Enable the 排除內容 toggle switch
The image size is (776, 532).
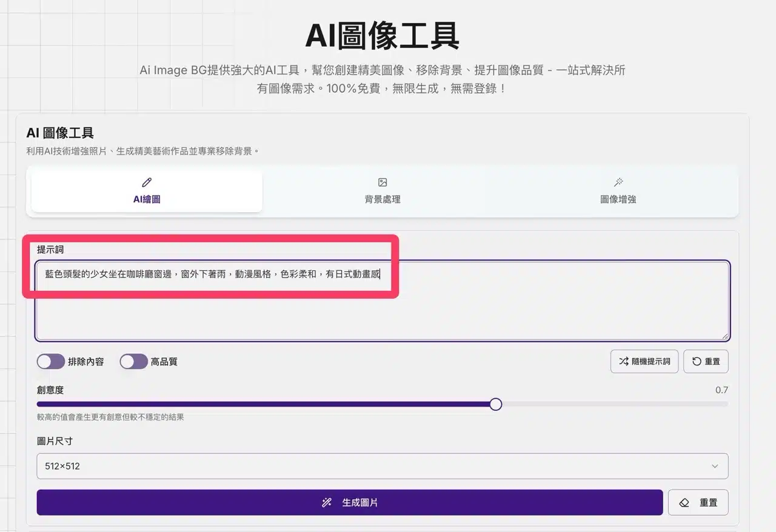click(51, 362)
